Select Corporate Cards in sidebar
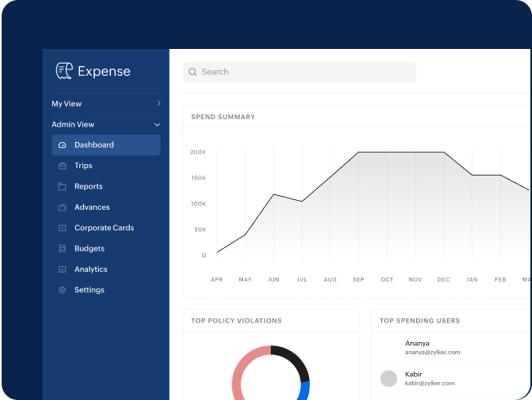Screen dimensions: 532x400 (x=104, y=229)
